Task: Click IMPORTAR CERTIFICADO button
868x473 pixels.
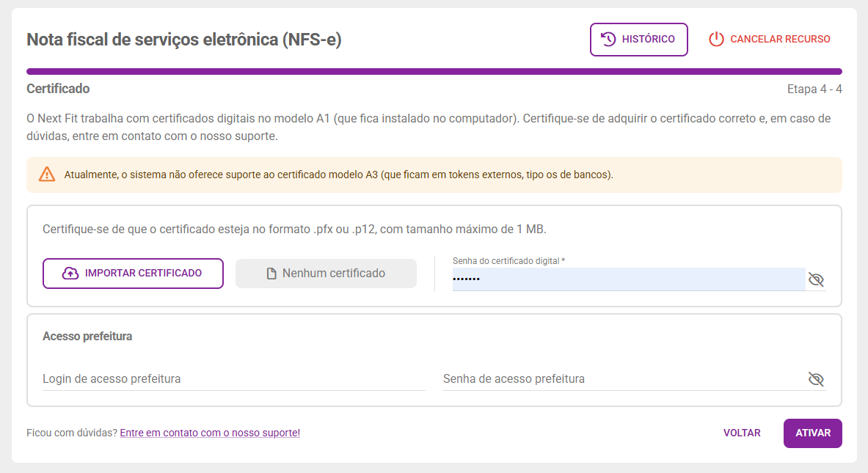Action: (133, 274)
